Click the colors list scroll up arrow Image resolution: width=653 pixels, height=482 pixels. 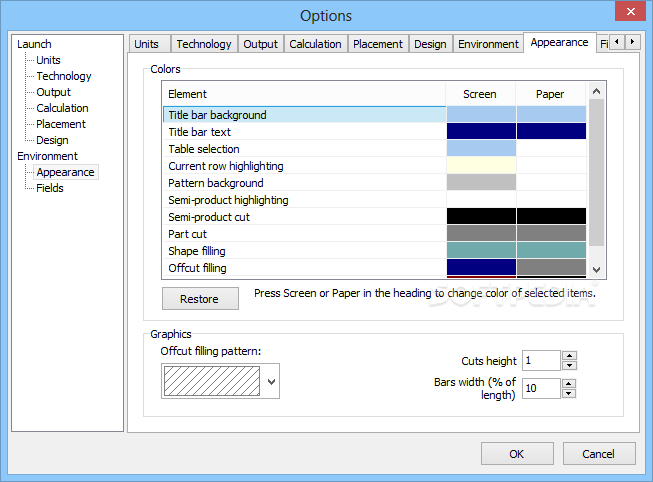coord(596,91)
